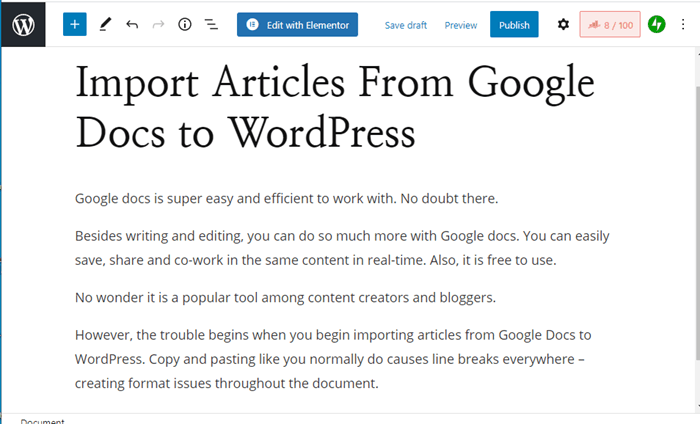Open the List View outline
The height and width of the screenshot is (424, 700).
click(x=211, y=24)
